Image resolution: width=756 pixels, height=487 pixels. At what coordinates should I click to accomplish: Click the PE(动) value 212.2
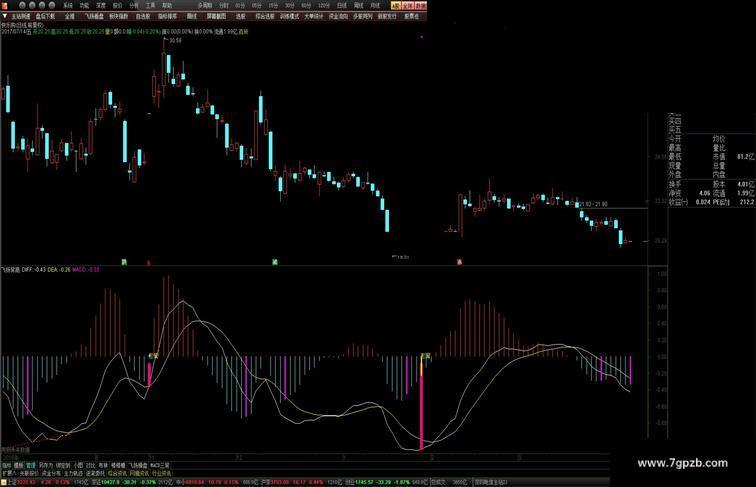coord(747,202)
